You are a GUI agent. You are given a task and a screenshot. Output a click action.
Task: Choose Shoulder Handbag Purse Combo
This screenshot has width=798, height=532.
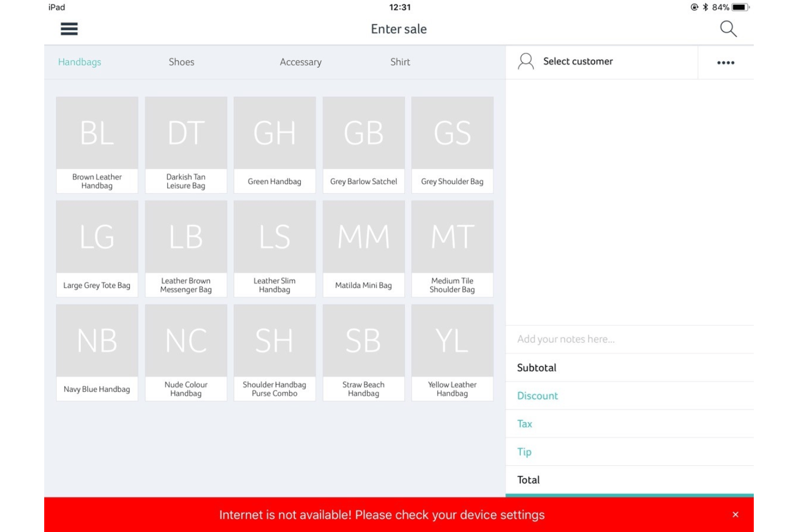274,353
